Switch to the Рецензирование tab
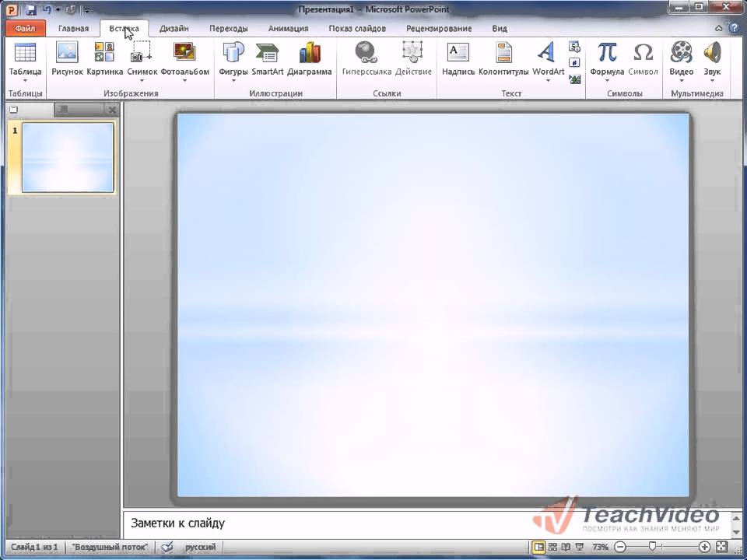 pyautogui.click(x=439, y=29)
